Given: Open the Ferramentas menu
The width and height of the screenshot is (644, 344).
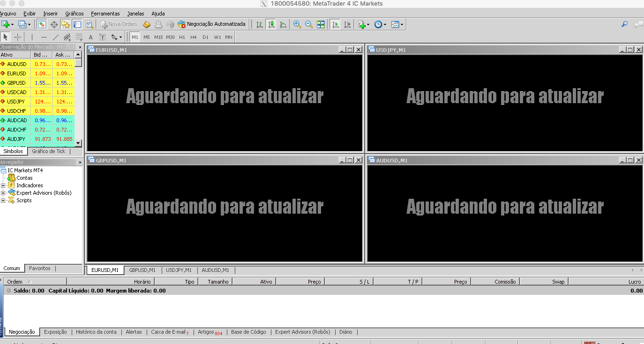Looking at the screenshot, I should coord(105,14).
